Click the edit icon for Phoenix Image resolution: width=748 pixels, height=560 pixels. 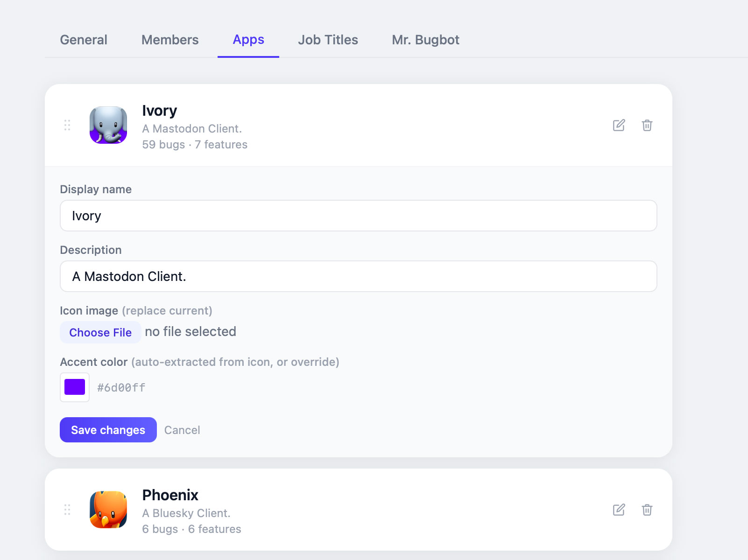click(x=619, y=510)
